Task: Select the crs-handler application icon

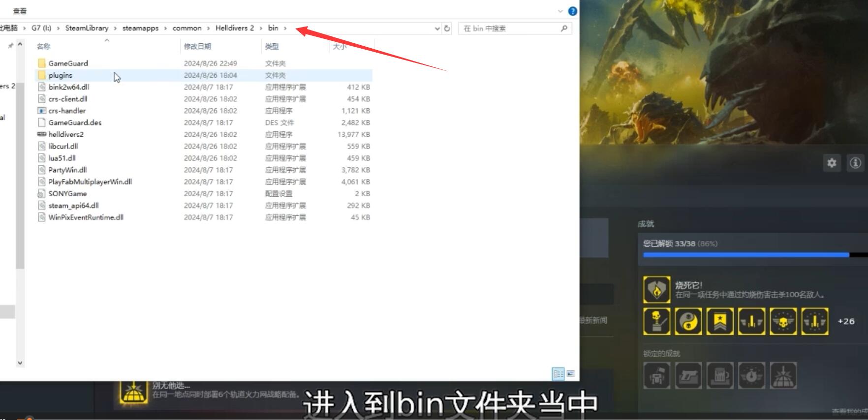Action: [x=42, y=111]
